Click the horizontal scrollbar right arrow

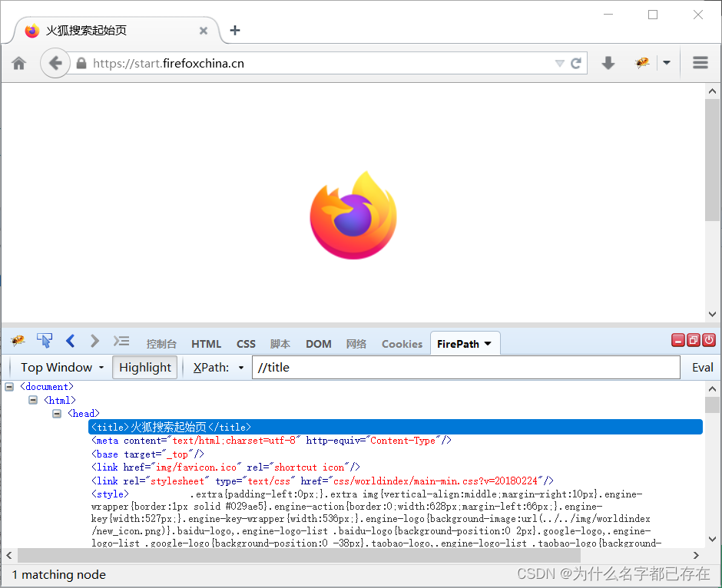(696, 555)
